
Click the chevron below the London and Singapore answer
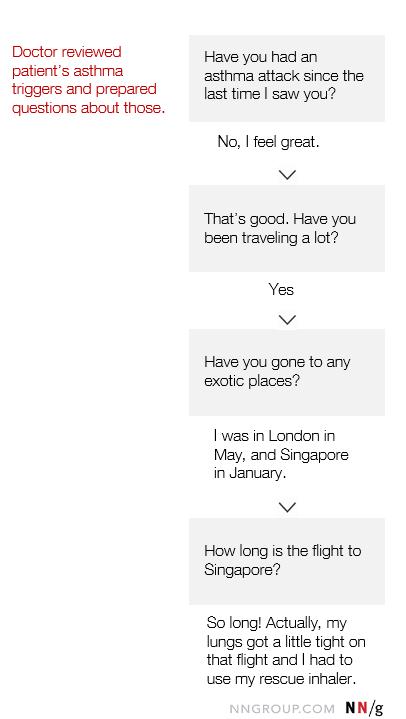[287, 507]
